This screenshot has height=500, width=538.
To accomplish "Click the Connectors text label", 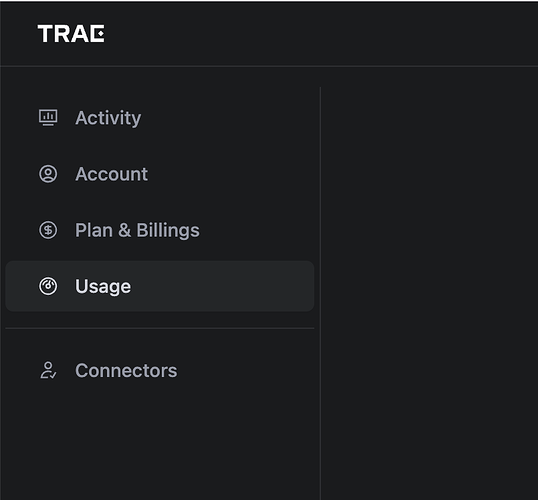I will pos(126,371).
